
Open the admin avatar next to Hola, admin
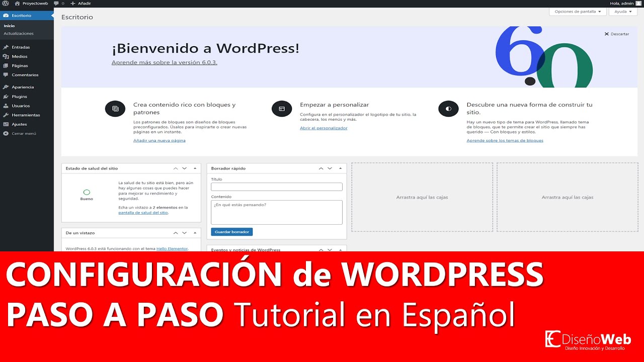click(638, 3)
